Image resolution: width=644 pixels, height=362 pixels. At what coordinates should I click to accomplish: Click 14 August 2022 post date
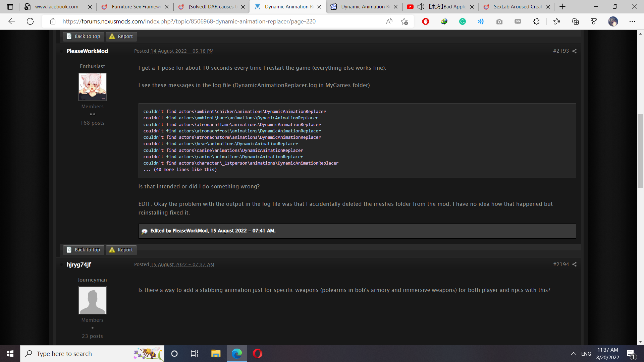pyautogui.click(x=182, y=51)
